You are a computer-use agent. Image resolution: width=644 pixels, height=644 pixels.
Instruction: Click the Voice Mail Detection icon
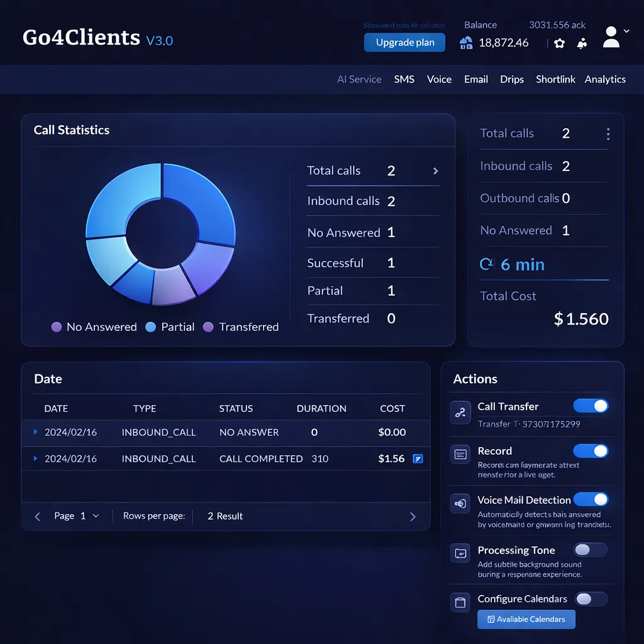tap(460, 504)
